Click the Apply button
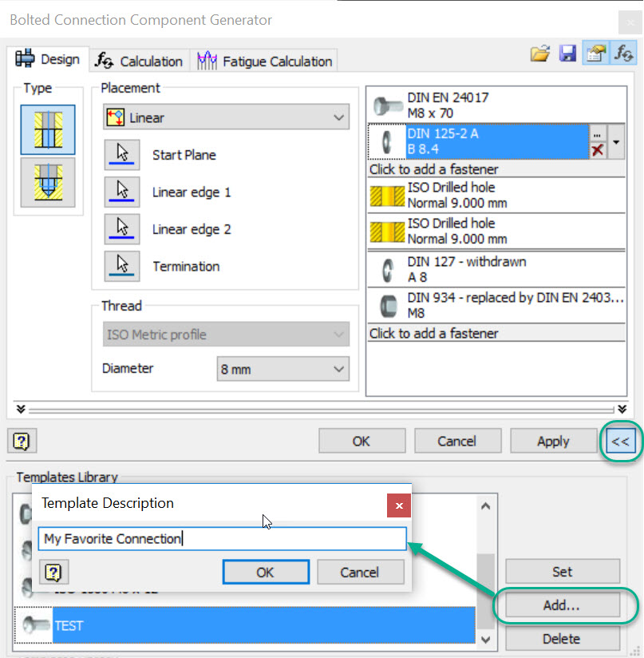 coord(553,441)
